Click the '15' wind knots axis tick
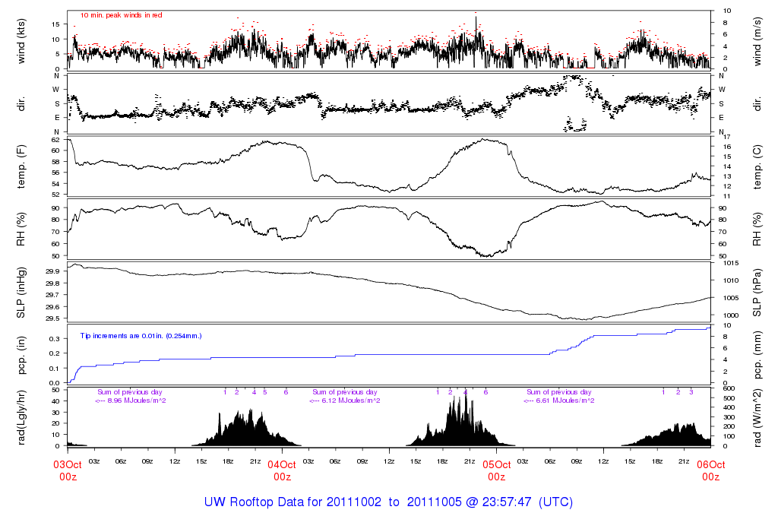The height and width of the screenshot is (532, 778). click(x=55, y=24)
